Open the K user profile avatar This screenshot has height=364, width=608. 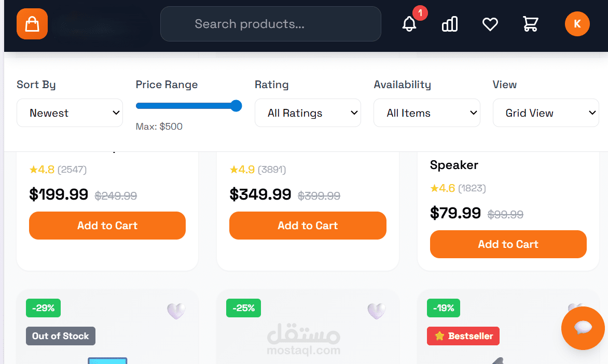[577, 24]
